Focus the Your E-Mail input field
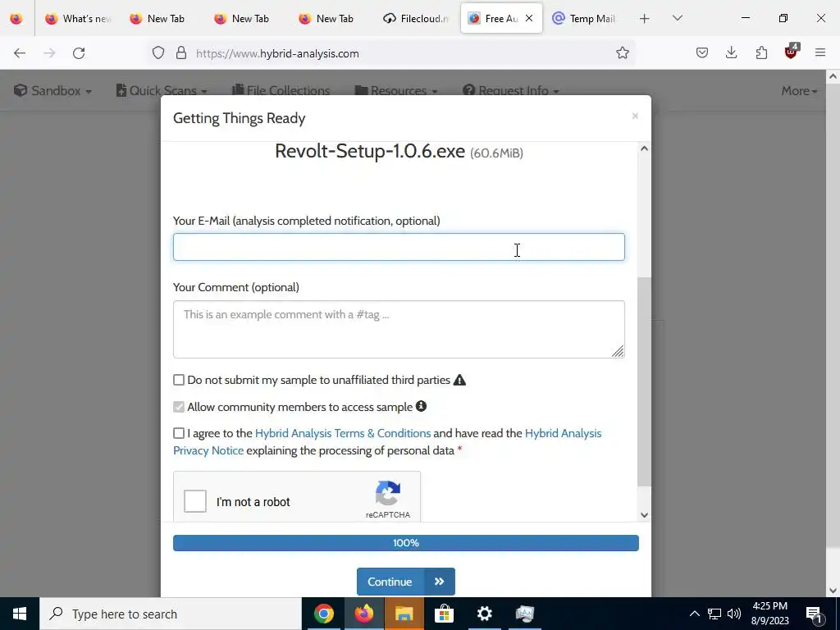840x630 pixels. pos(399,247)
